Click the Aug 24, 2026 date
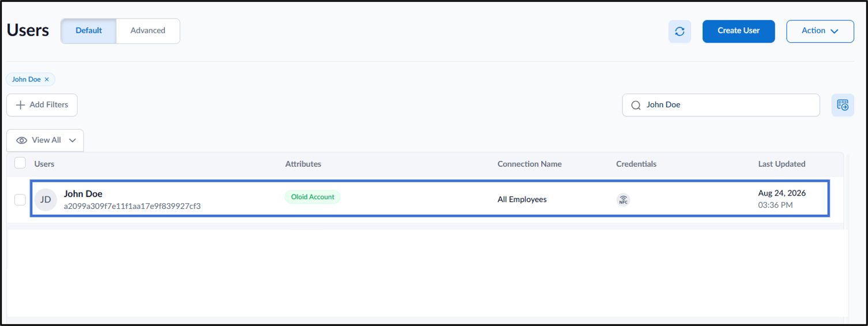Screen dimensions: 868x326 [782, 193]
